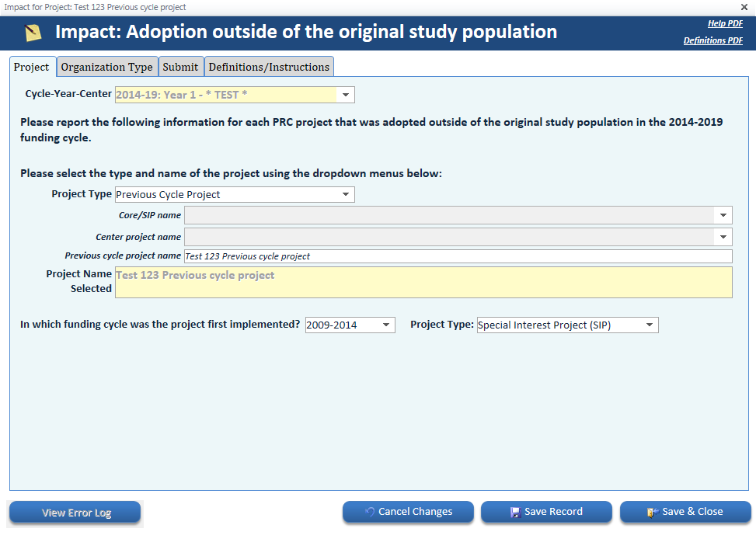Open the Help PDF link
This screenshot has height=539, width=756.
(x=725, y=23)
